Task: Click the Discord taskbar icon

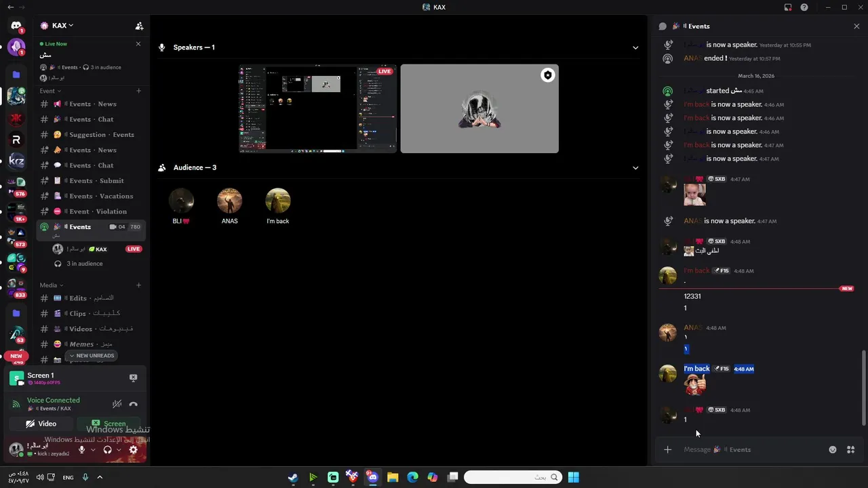Action: (372, 477)
